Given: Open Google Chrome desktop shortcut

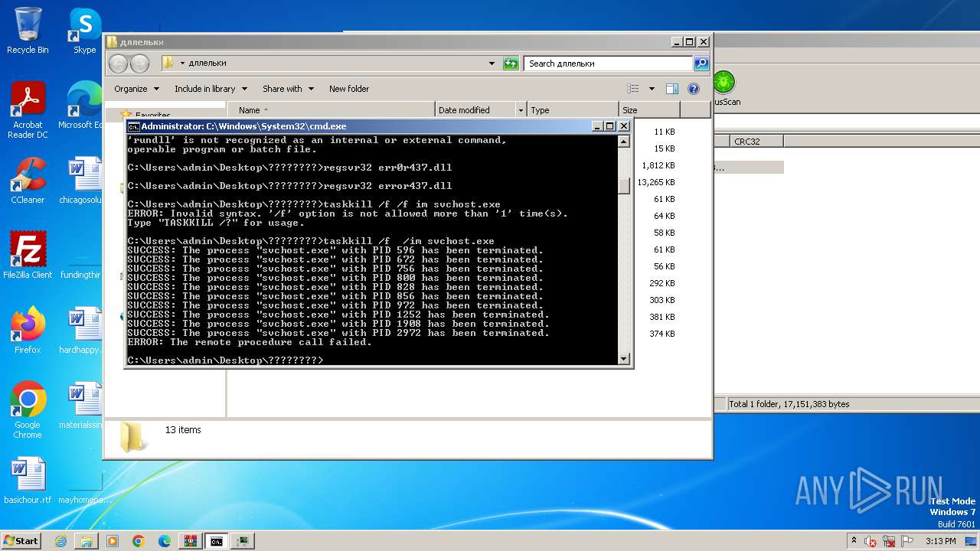Looking at the screenshot, I should click(28, 410).
